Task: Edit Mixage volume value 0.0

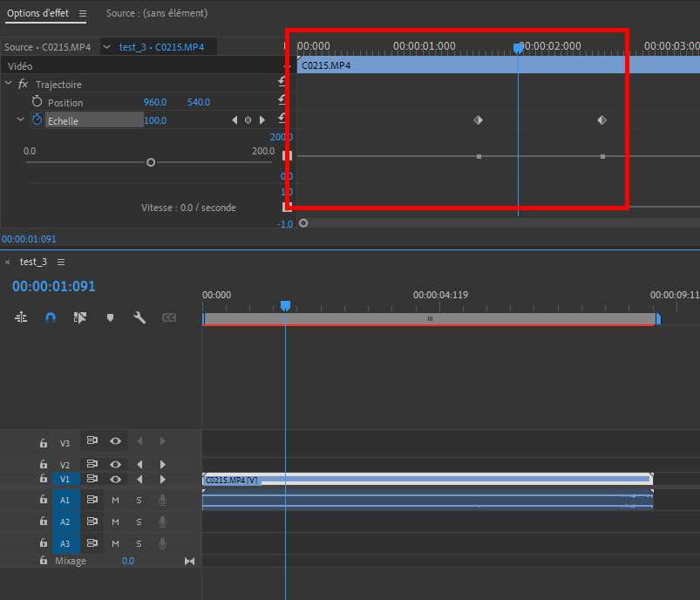Action: (x=127, y=561)
